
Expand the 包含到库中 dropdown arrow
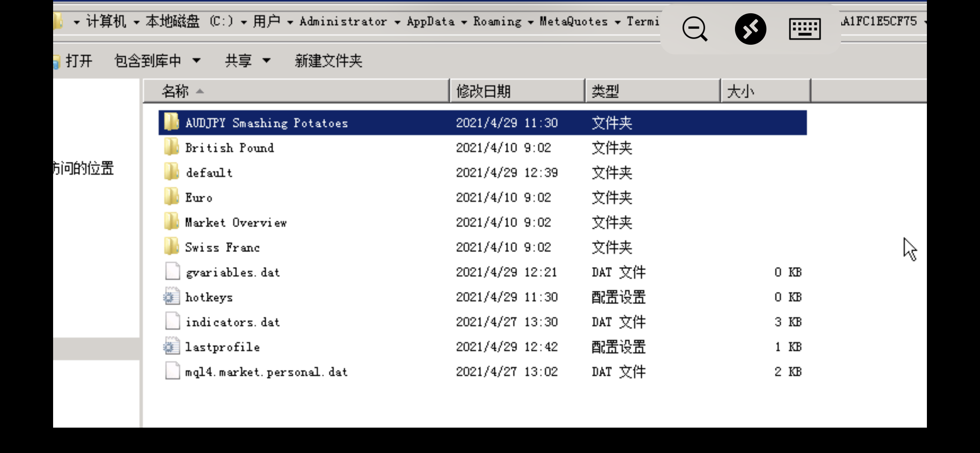[196, 61]
